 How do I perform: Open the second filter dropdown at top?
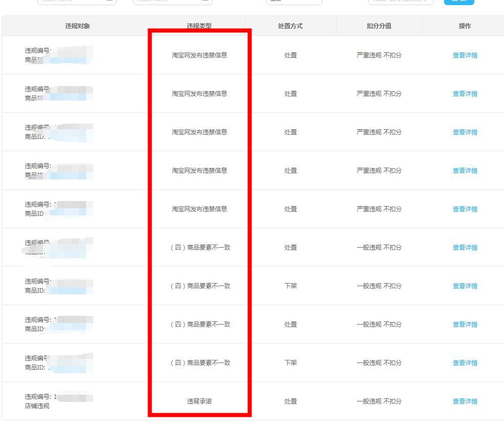(173, 2)
